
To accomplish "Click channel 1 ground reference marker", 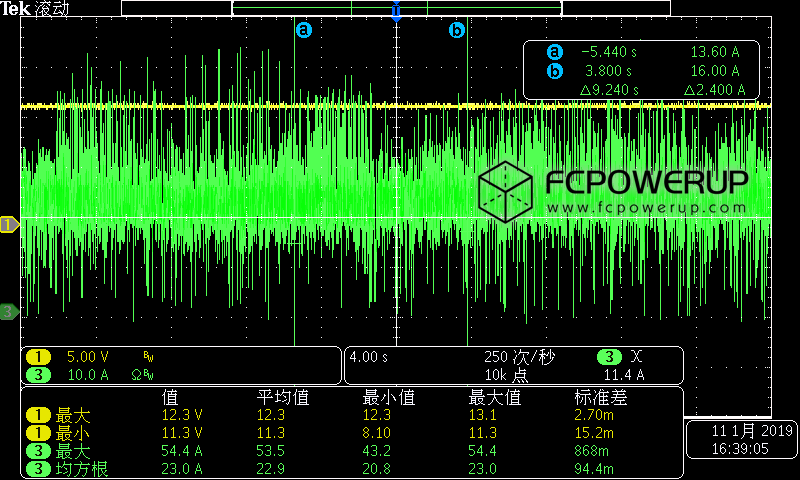I will 9,224.
